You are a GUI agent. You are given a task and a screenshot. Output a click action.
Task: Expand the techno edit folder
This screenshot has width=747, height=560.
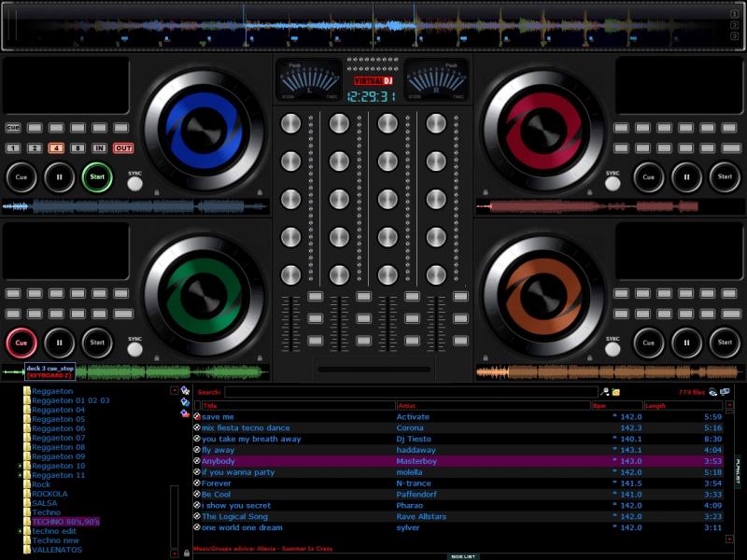click(x=20, y=531)
